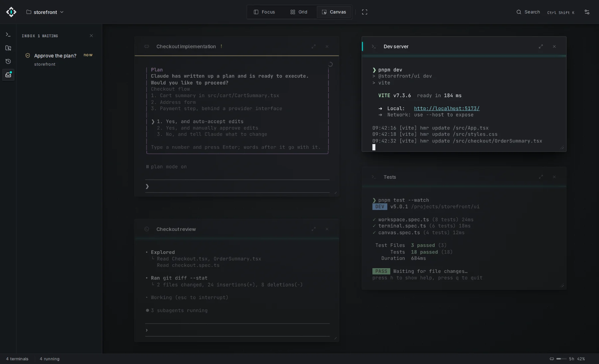The image size is (599, 364).
Task: Close the Checkout implementation panel
Action: 327,47
